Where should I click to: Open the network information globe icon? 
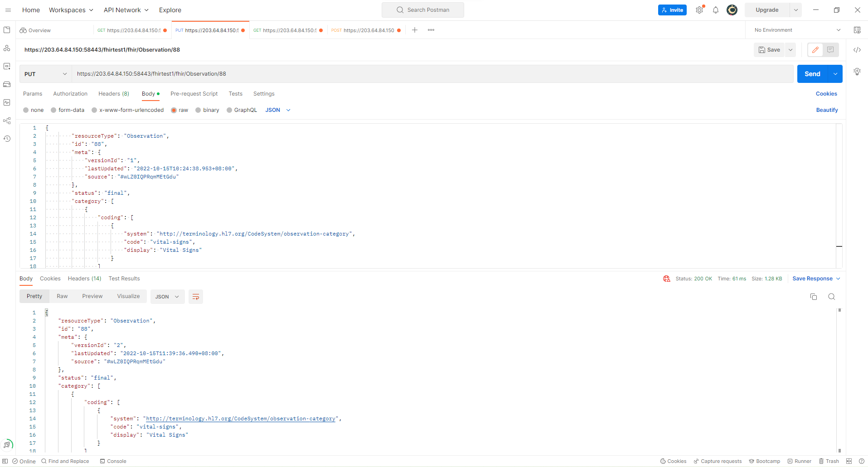click(x=667, y=279)
